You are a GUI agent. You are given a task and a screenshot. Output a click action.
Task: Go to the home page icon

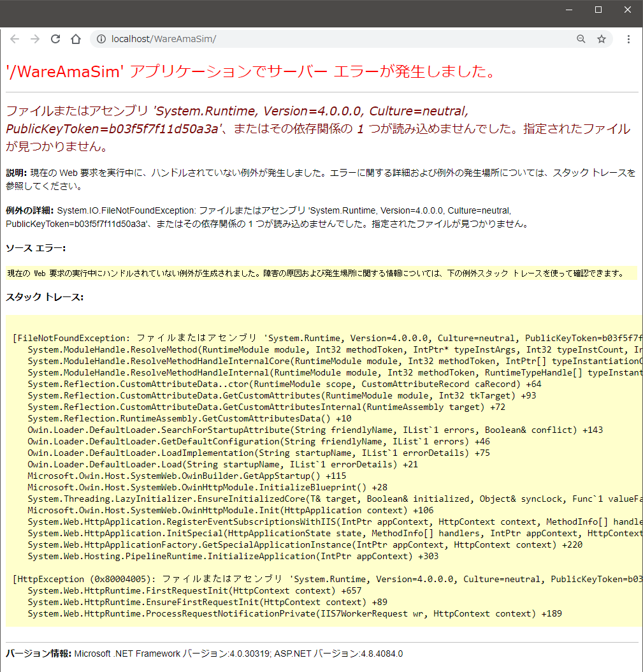(x=76, y=39)
